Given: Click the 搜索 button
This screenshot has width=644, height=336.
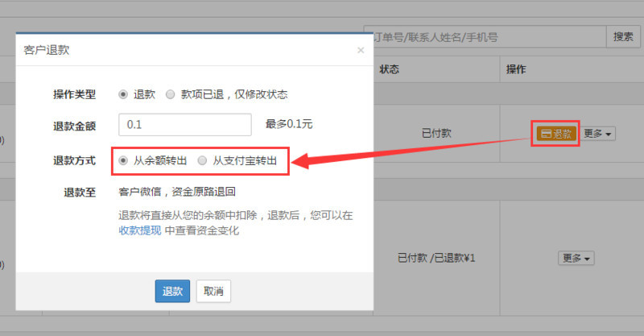Looking at the screenshot, I should click(622, 36).
